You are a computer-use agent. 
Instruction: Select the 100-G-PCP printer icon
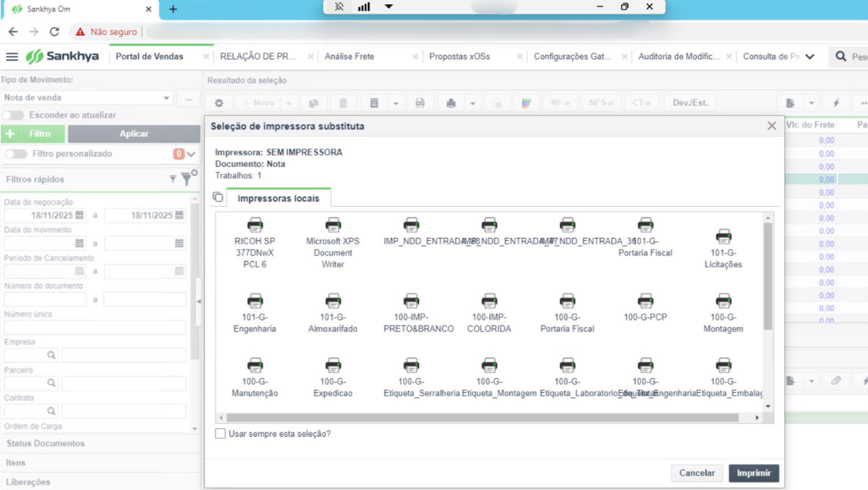click(645, 300)
